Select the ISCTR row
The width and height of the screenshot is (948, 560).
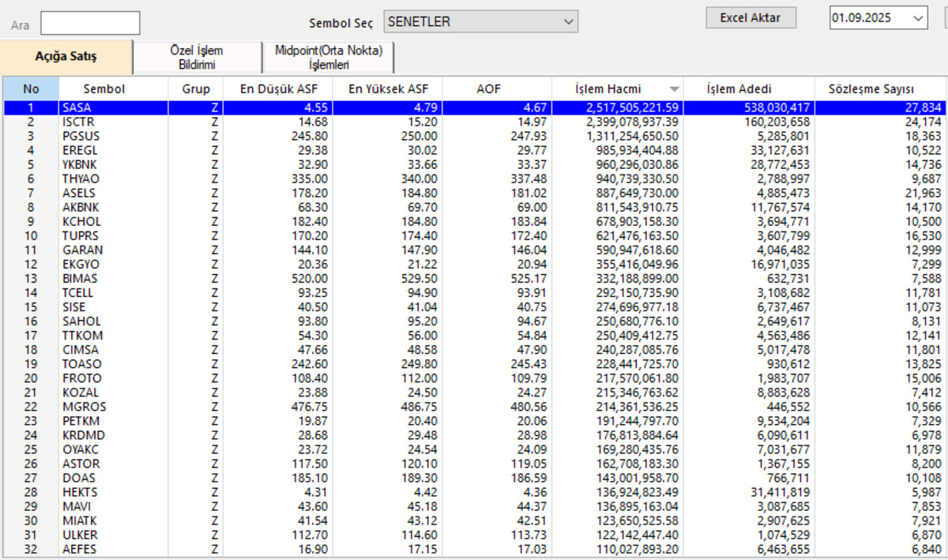[474, 122]
